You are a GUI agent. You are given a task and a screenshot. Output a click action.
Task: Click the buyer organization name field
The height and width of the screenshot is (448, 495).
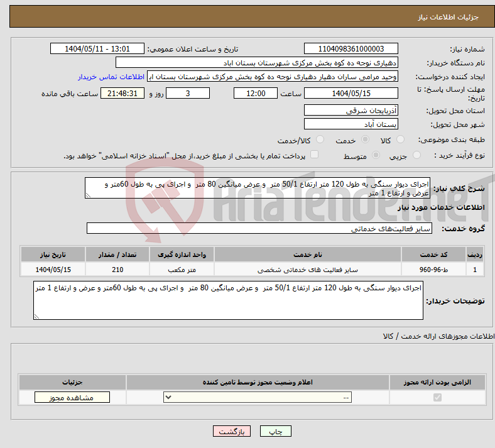[257, 62]
